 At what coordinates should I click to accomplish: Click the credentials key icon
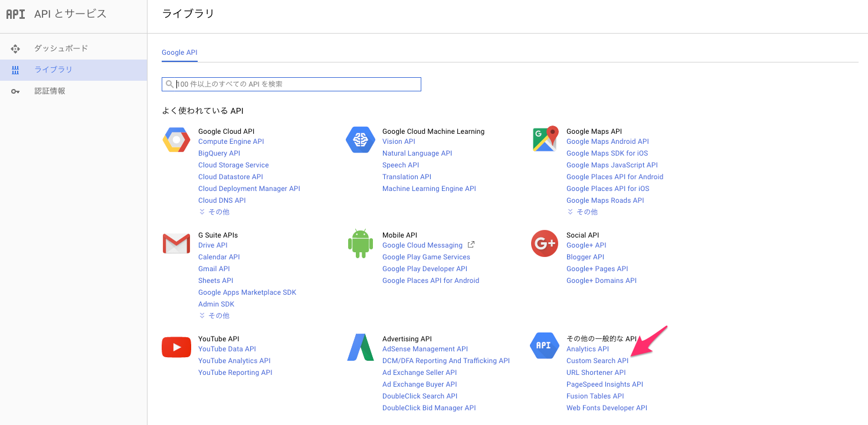tap(15, 91)
